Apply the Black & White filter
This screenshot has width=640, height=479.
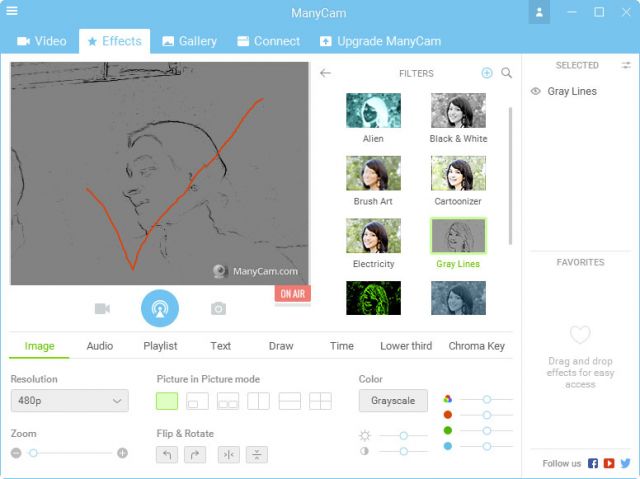tap(458, 111)
